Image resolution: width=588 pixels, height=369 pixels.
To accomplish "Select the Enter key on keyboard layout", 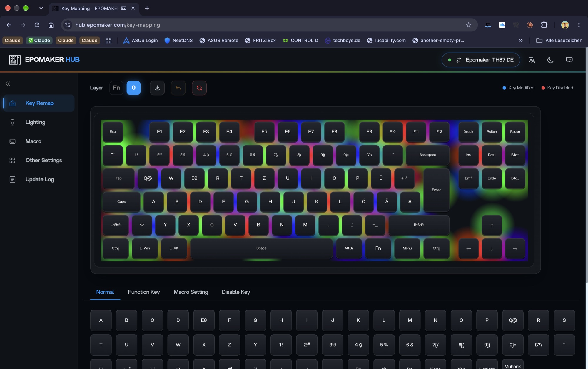I will tap(436, 190).
